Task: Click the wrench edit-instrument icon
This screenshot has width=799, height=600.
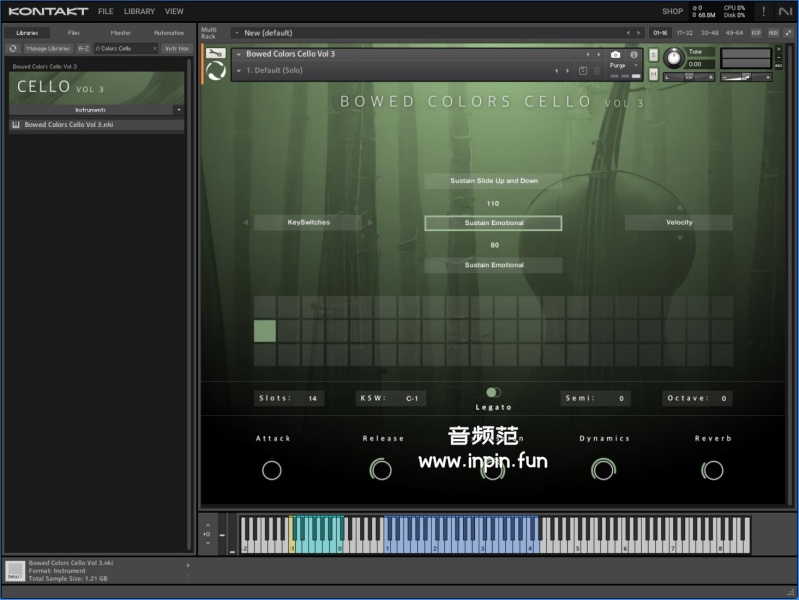Action: (215, 53)
